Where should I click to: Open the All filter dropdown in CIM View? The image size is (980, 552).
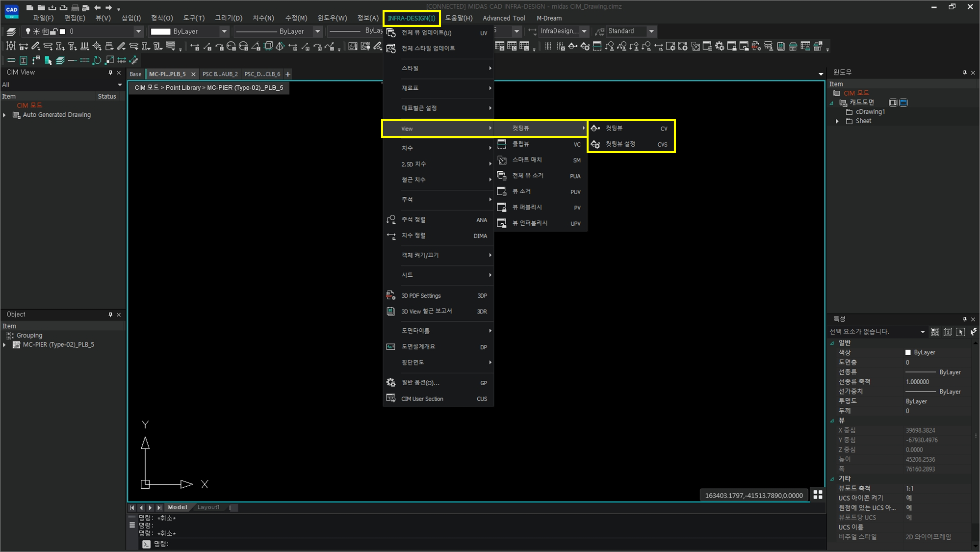tap(120, 85)
